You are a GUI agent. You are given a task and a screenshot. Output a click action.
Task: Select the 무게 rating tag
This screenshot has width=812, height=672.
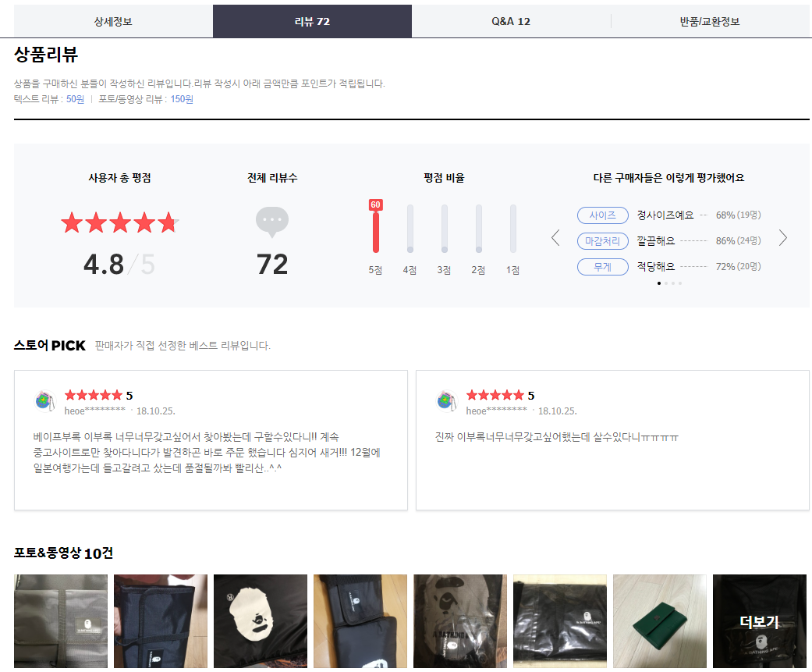point(602,267)
